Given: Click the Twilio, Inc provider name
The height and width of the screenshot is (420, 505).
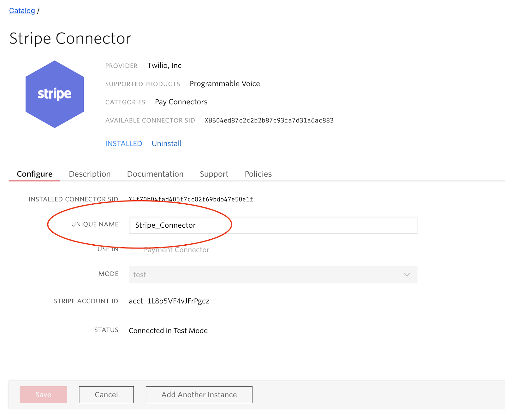Looking at the screenshot, I should [x=164, y=66].
